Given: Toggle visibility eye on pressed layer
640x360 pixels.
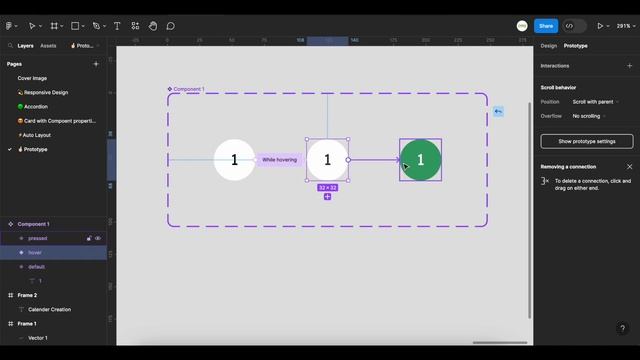Looking at the screenshot, I should [x=98, y=238].
